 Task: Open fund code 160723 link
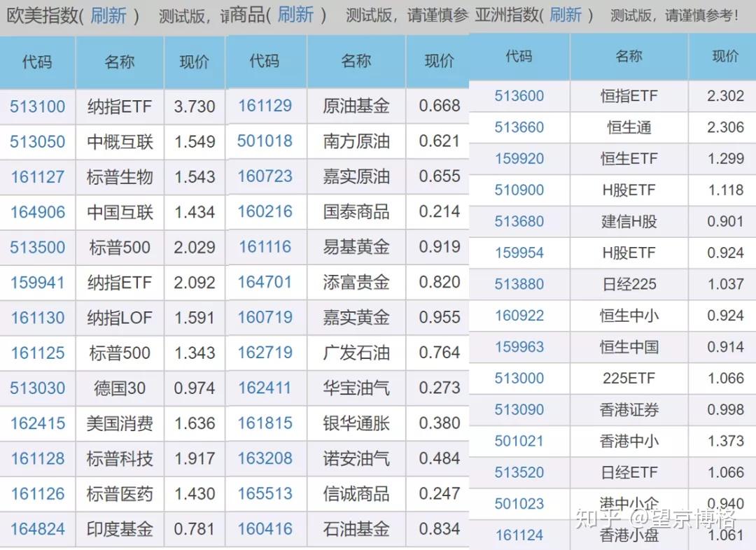coord(265,176)
